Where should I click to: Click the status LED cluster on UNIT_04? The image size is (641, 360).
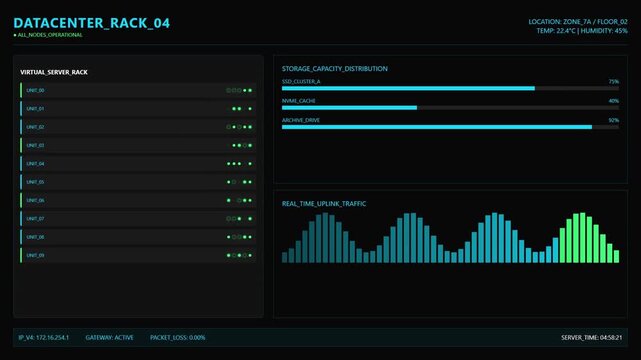click(239, 164)
